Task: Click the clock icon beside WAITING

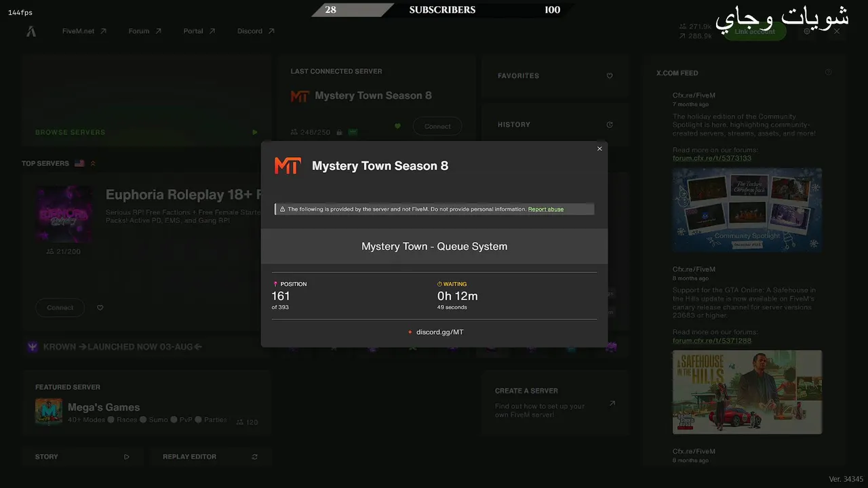Action: 439,284
